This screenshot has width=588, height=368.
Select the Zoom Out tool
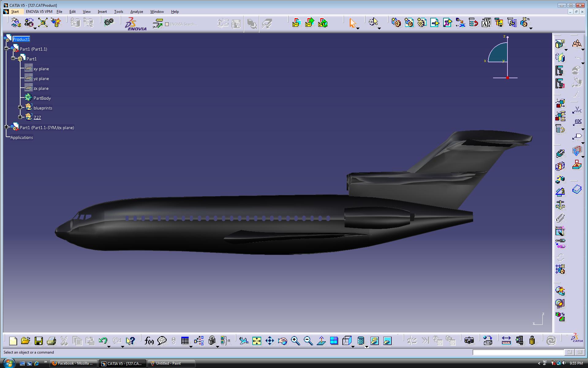tap(308, 340)
